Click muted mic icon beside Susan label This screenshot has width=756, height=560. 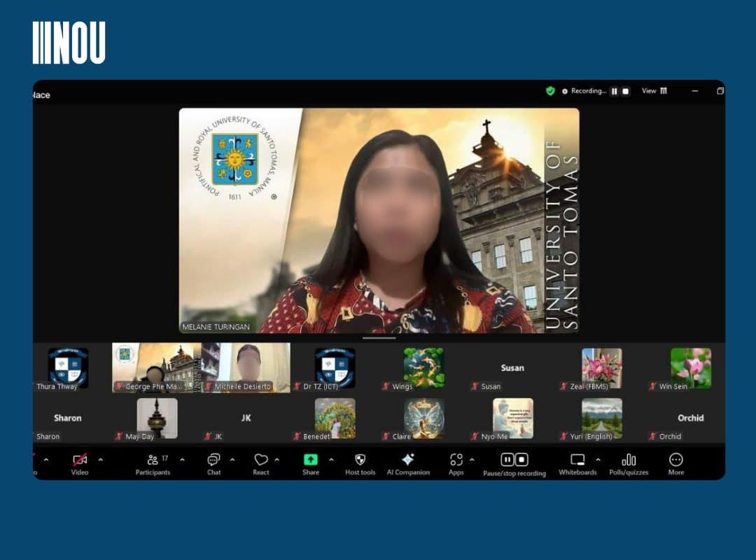(x=475, y=386)
